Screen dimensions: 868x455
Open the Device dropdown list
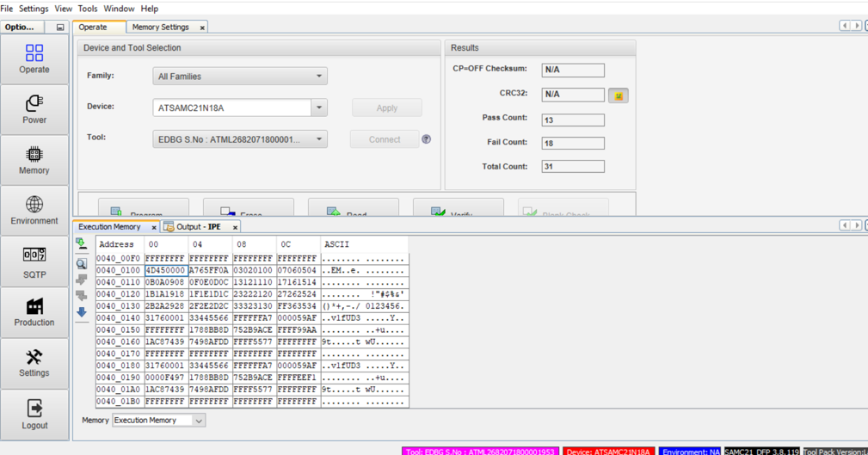click(318, 108)
